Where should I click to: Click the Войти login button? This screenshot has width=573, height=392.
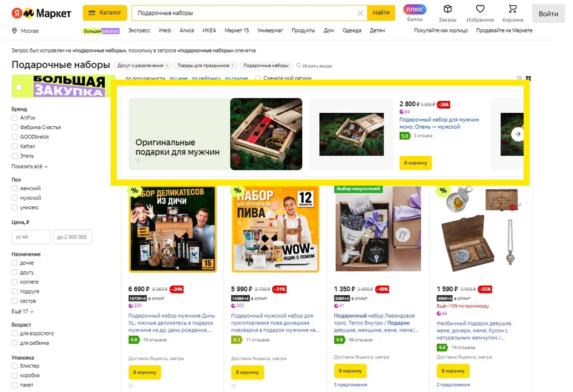[548, 13]
